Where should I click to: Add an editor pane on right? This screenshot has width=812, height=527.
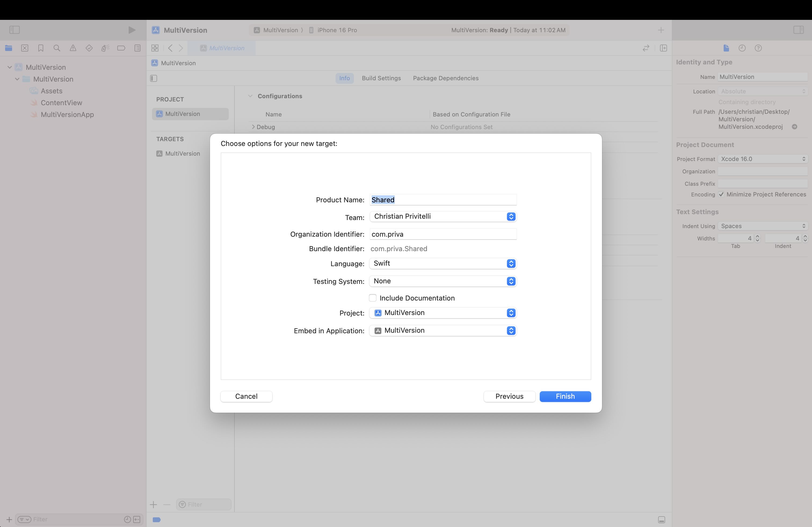click(x=664, y=48)
